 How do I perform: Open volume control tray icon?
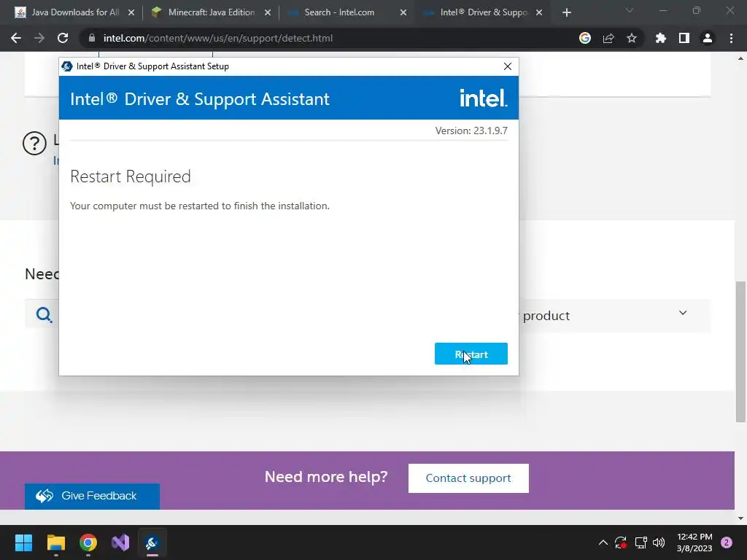tap(659, 542)
